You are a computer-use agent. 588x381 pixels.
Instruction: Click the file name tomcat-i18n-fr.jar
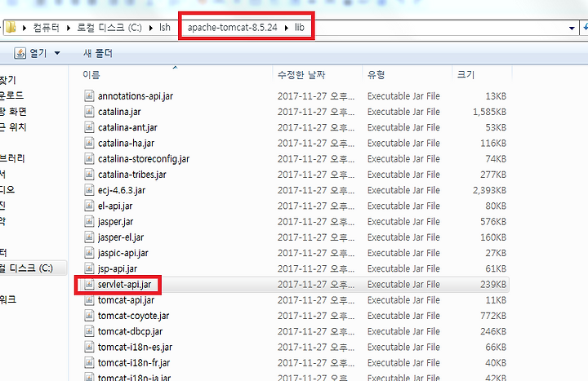tap(134, 363)
